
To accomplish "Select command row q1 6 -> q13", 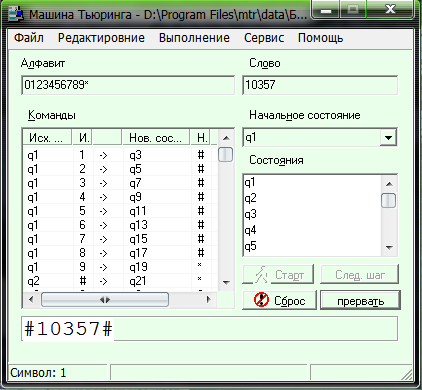I will tap(120, 225).
